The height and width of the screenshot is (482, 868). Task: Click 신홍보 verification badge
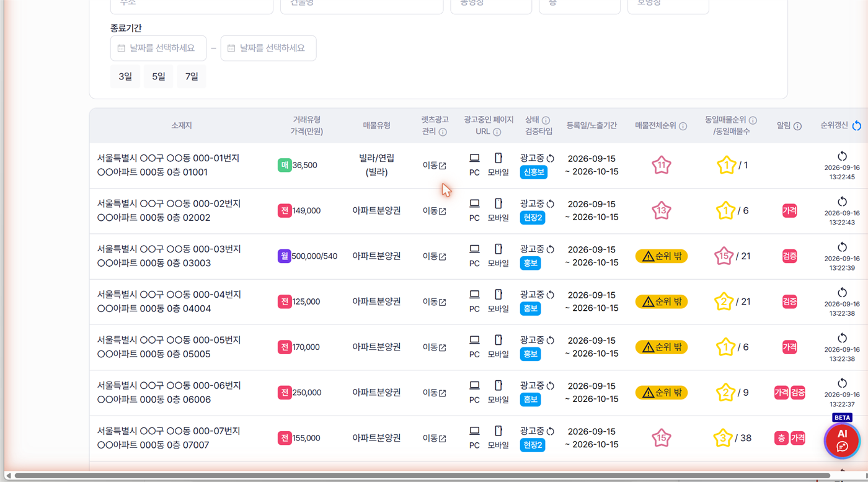(x=534, y=172)
